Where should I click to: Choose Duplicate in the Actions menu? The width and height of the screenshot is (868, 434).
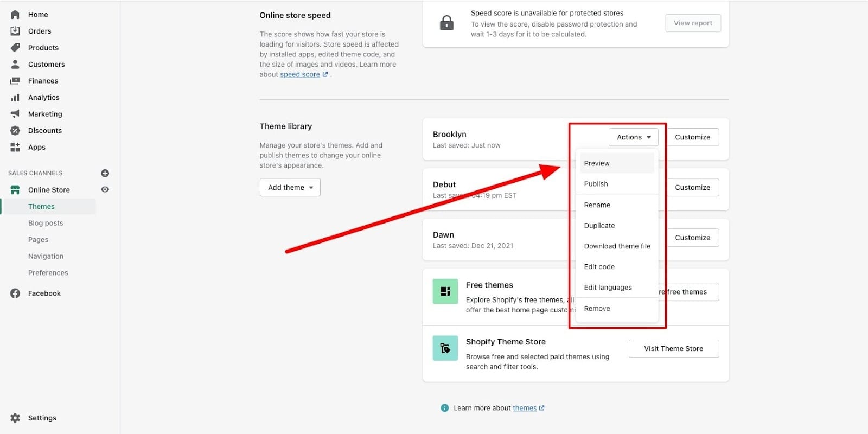click(617, 226)
